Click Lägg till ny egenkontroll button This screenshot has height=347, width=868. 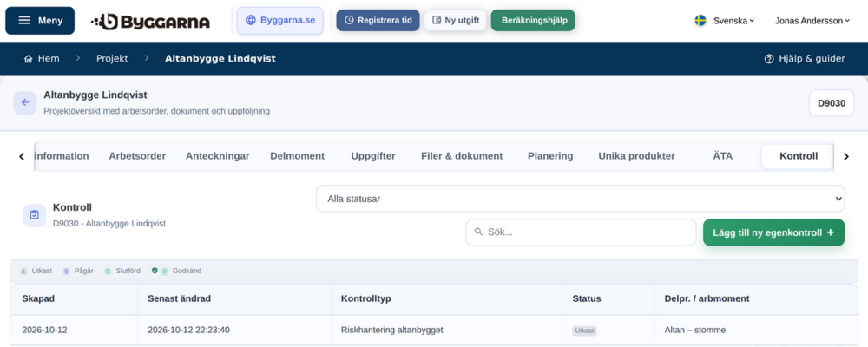point(774,232)
